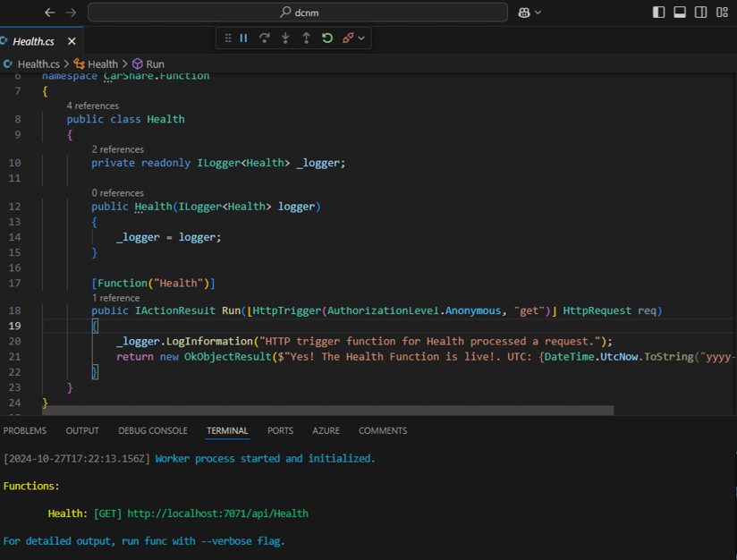The width and height of the screenshot is (737, 560).
Task: Switch to the DEBUG CONSOLE tab
Action: point(152,430)
